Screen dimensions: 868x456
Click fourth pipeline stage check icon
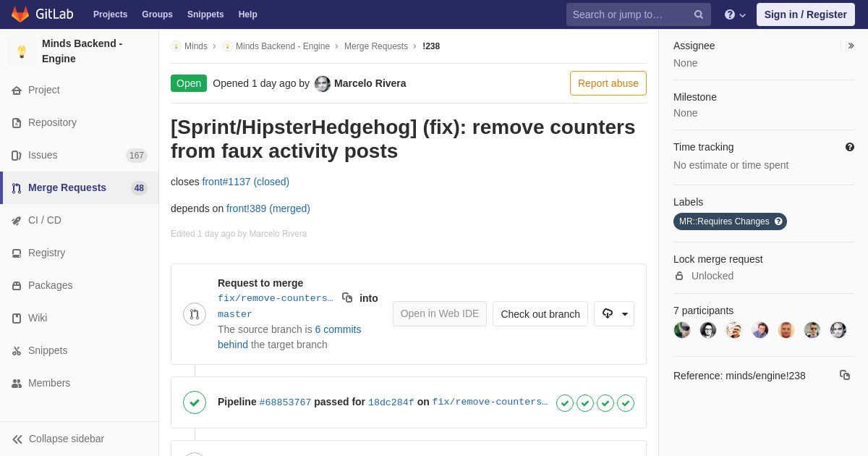(x=626, y=403)
